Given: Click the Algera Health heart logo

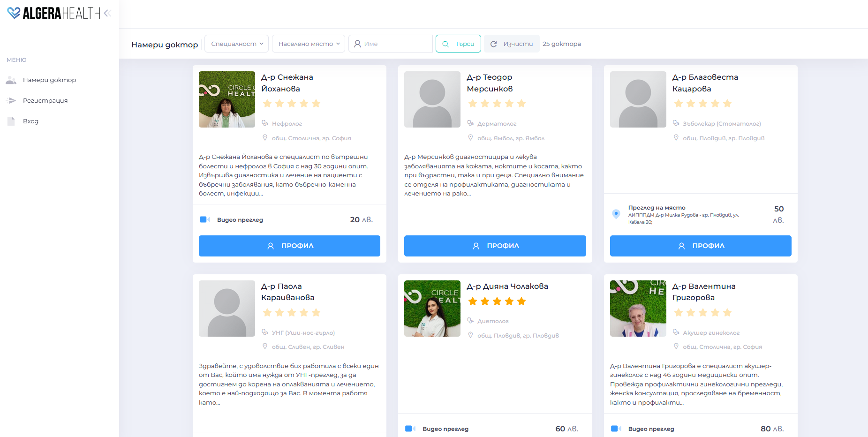Looking at the screenshot, I should pyautogui.click(x=14, y=13).
